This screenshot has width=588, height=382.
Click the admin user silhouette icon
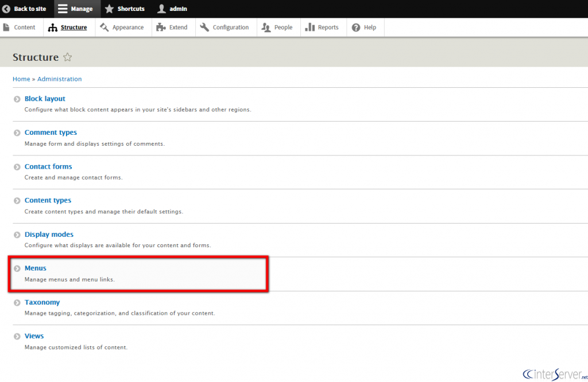(x=161, y=9)
